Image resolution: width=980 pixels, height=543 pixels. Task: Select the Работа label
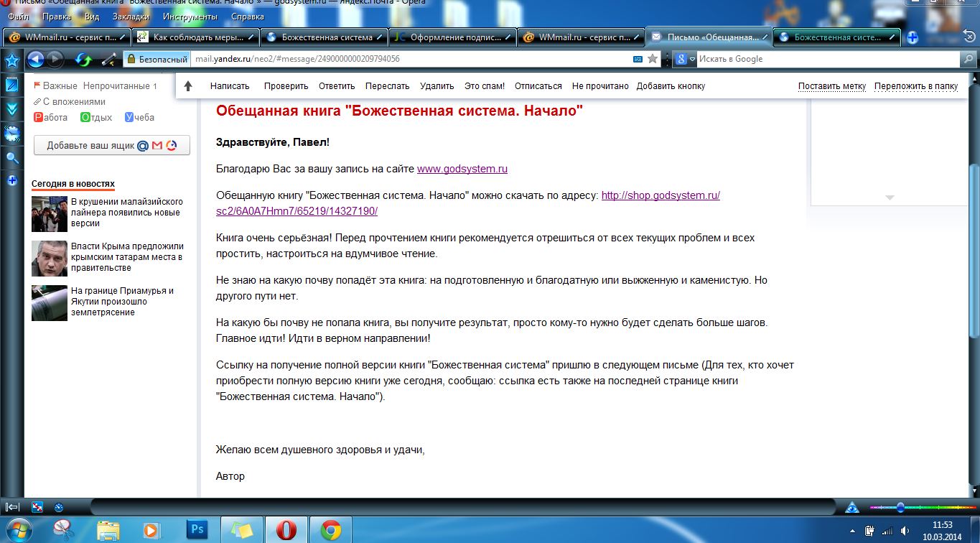(51, 118)
